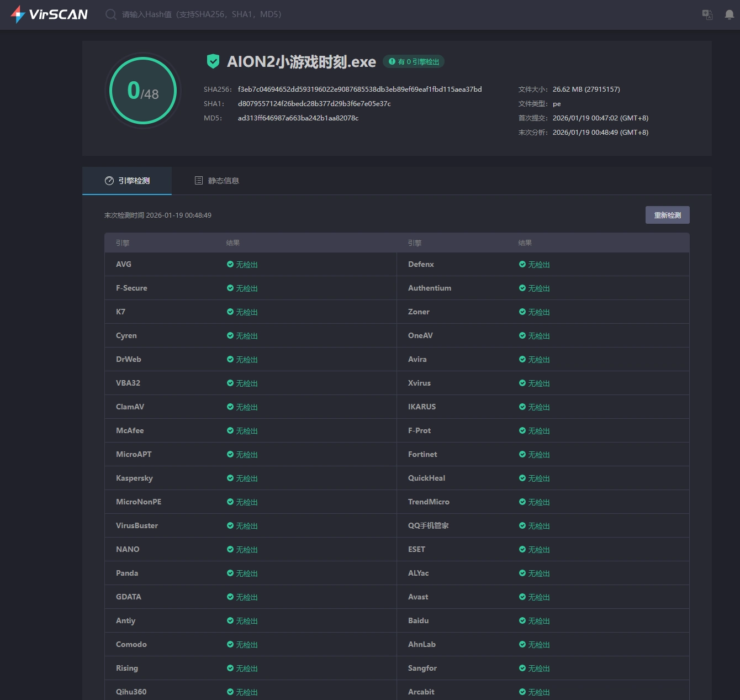Click the Kaspersky result check icon
Viewport: 740px width, 700px height.
click(230, 478)
